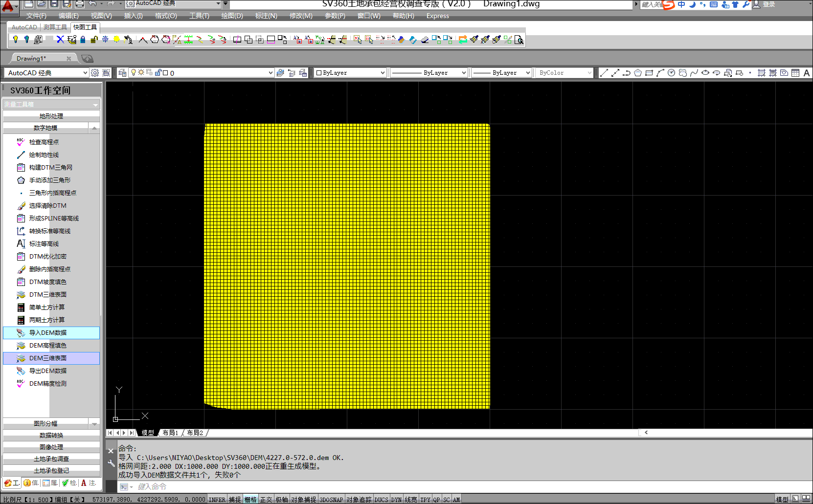
Task: Click the 键入命令 command input field
Action: click(x=342, y=487)
